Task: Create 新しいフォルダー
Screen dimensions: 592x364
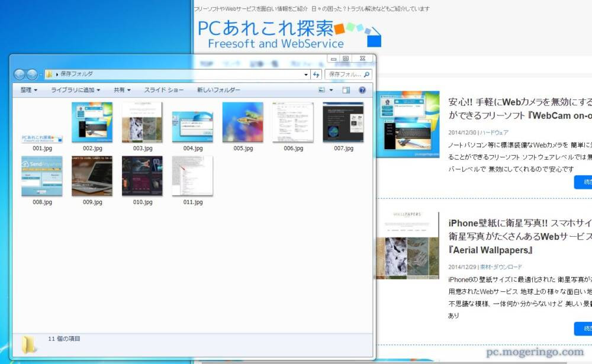Action: 218,90
